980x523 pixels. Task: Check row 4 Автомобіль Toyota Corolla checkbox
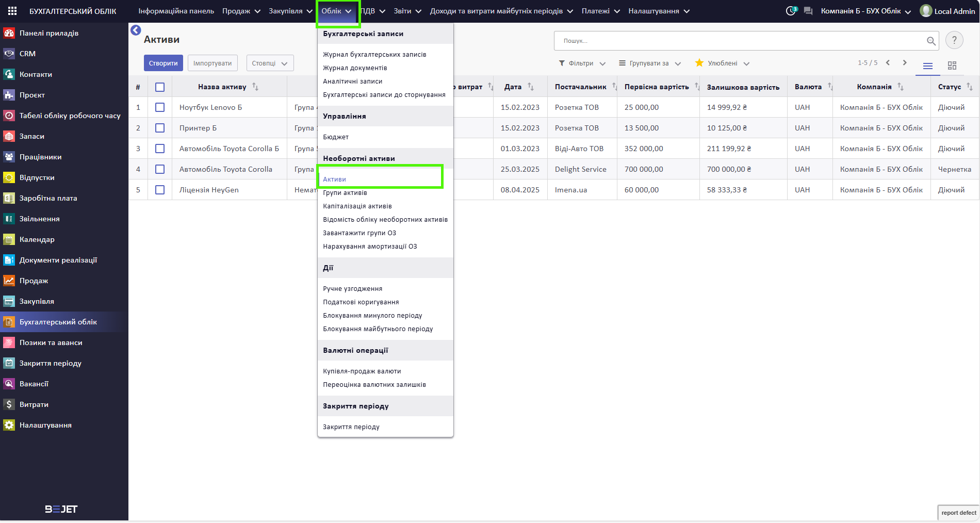pos(160,169)
